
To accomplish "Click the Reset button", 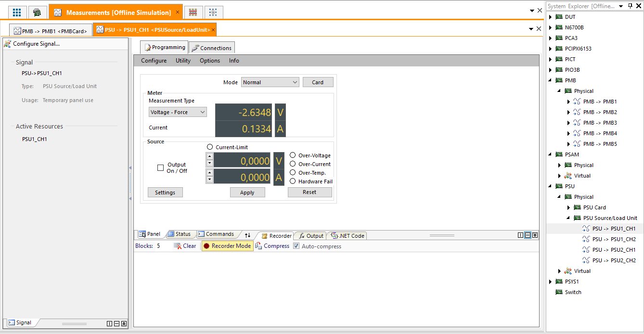I will point(309,192).
